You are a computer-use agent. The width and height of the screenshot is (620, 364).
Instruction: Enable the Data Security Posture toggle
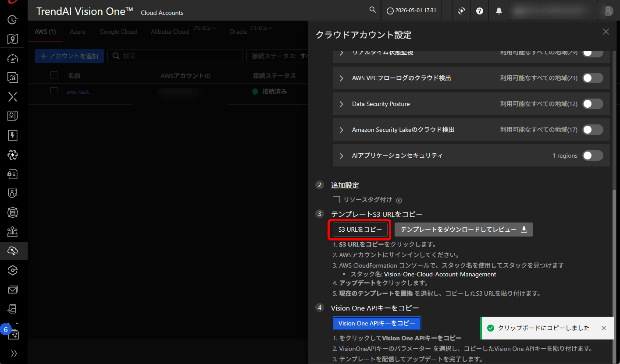pos(593,104)
